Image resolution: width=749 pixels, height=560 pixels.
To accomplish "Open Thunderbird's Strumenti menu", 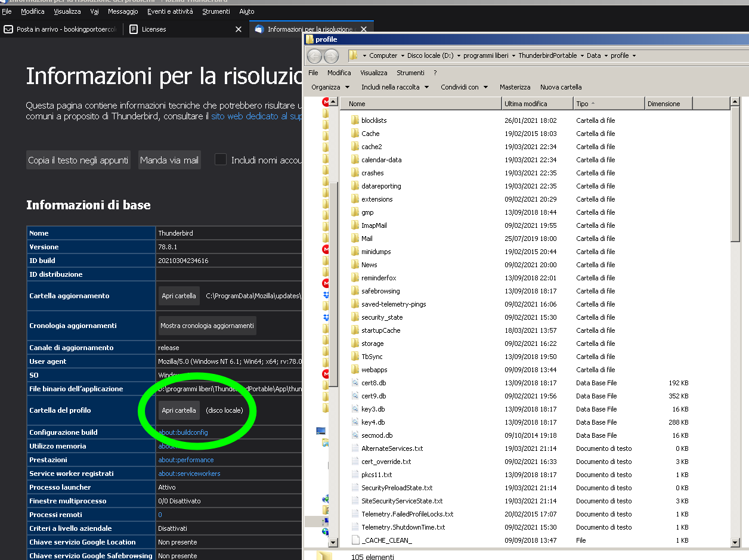I will point(216,11).
